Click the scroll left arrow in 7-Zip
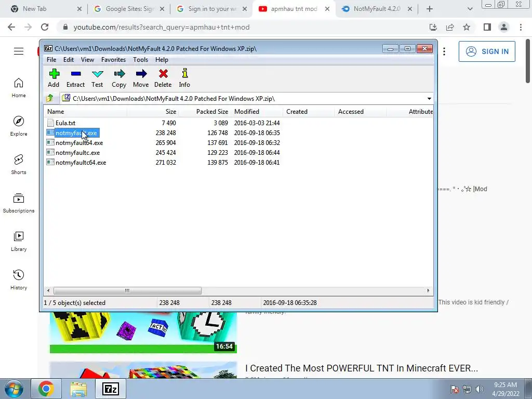The image size is (532, 399). pos(48,290)
